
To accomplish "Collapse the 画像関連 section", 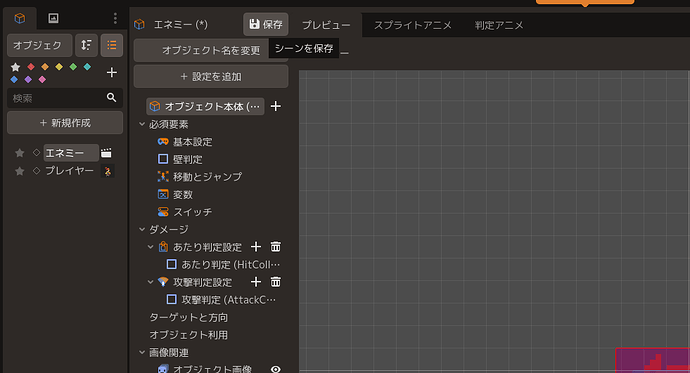I will [142, 352].
